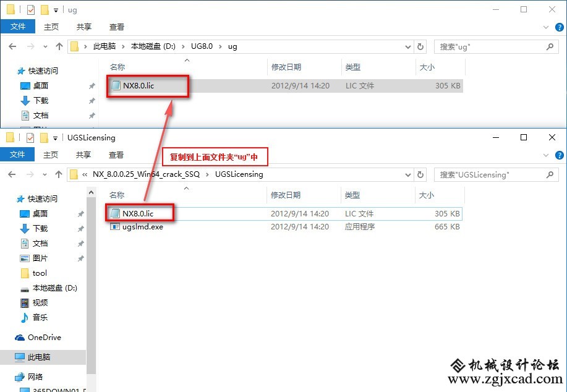Click the search magnifier icon in the ug window
Screen dimensions: 567x392
tap(550, 46)
